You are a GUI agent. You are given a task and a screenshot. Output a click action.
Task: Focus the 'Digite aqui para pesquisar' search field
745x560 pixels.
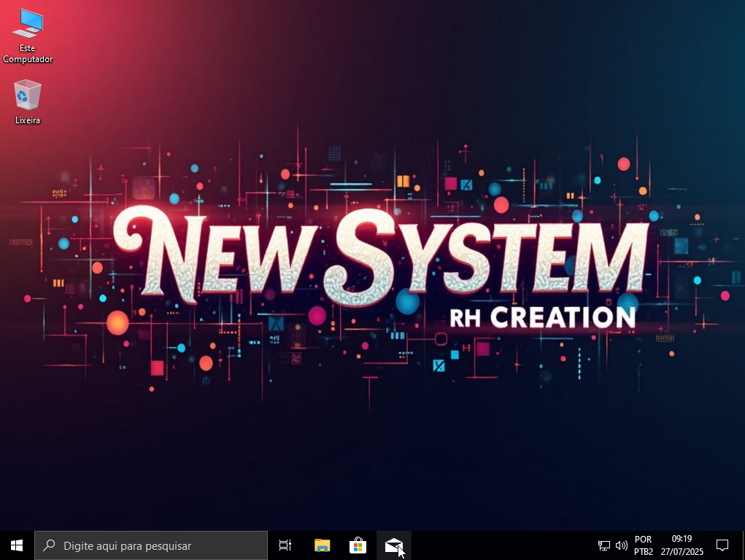click(x=153, y=545)
